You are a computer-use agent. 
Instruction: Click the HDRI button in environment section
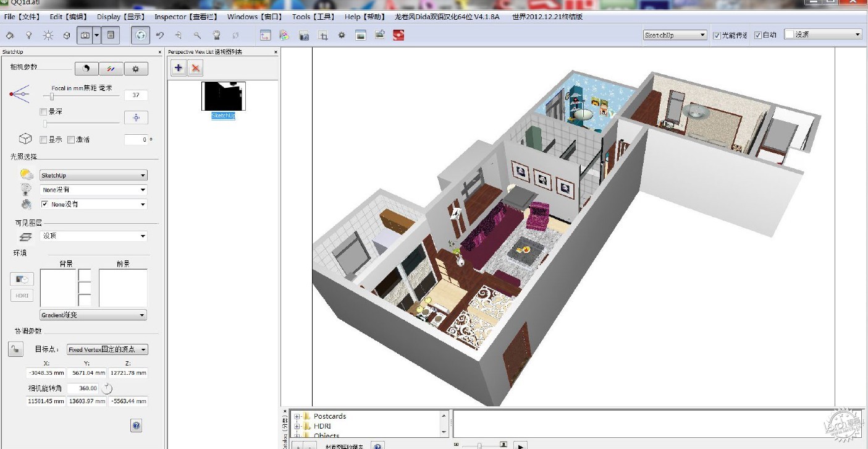point(22,296)
